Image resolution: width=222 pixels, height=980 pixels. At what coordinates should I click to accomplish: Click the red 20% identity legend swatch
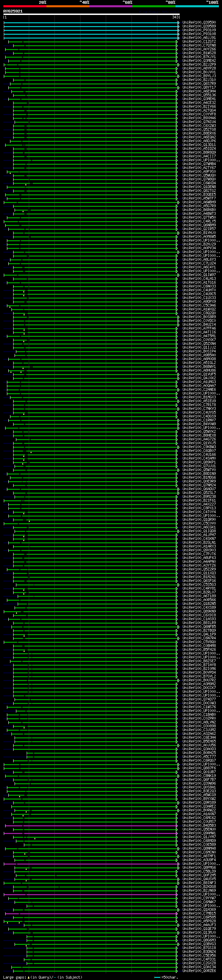[x=25, y=6]
